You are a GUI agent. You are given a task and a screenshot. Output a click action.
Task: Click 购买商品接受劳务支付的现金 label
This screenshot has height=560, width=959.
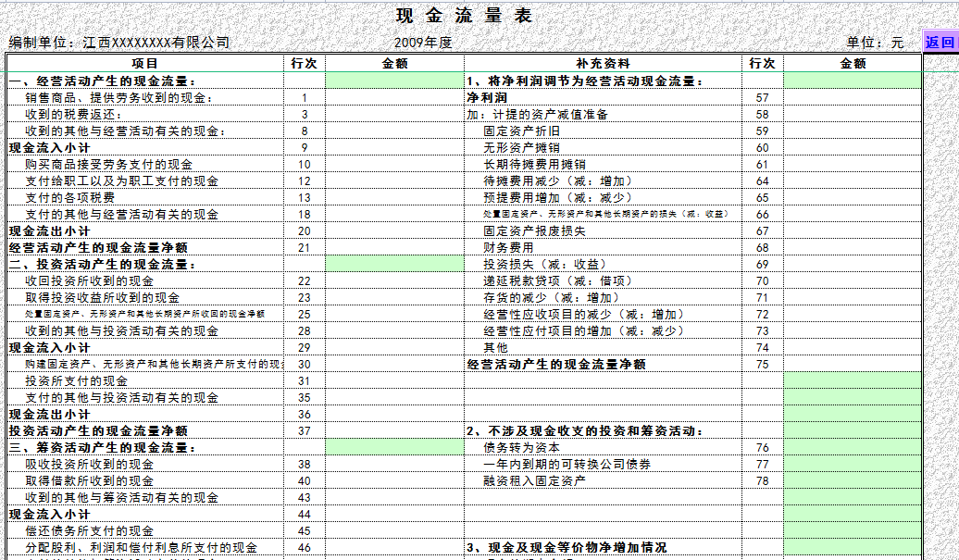[108, 165]
